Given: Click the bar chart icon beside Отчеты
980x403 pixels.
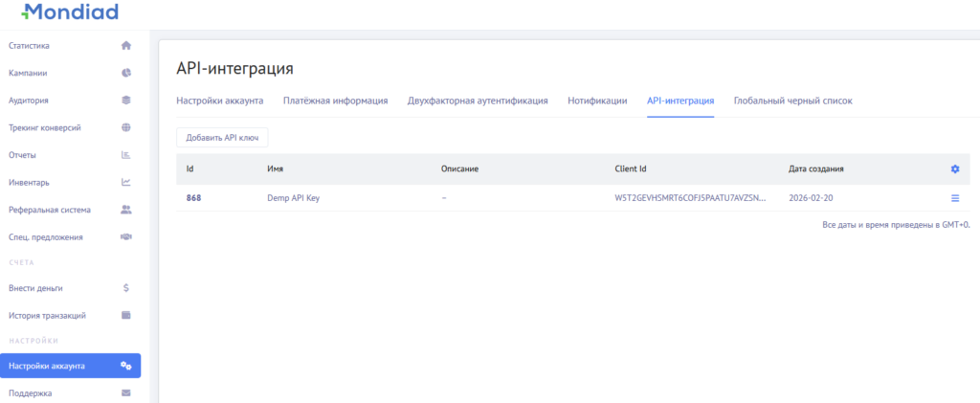Looking at the screenshot, I should point(125,155).
